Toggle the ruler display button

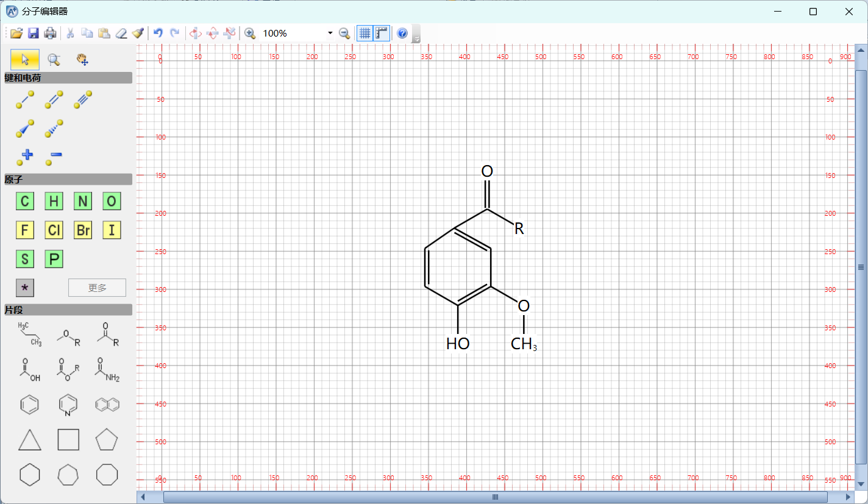tap(382, 34)
